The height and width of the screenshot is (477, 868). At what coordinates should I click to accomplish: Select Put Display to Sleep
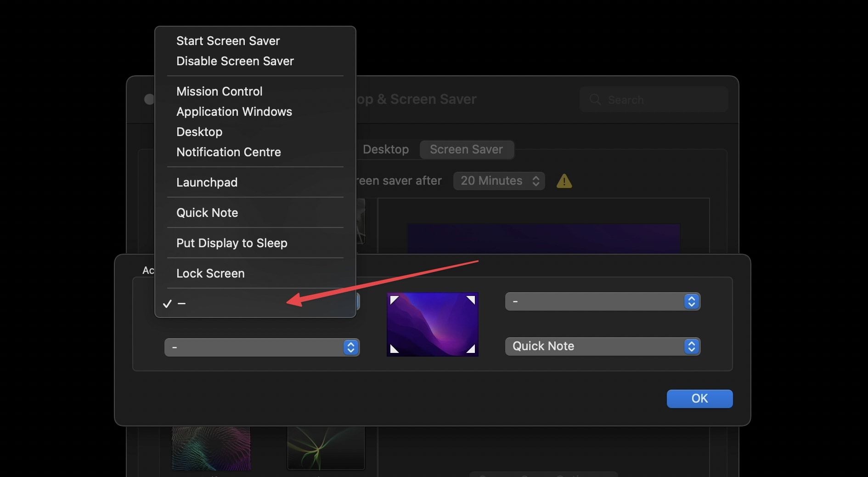pyautogui.click(x=231, y=243)
